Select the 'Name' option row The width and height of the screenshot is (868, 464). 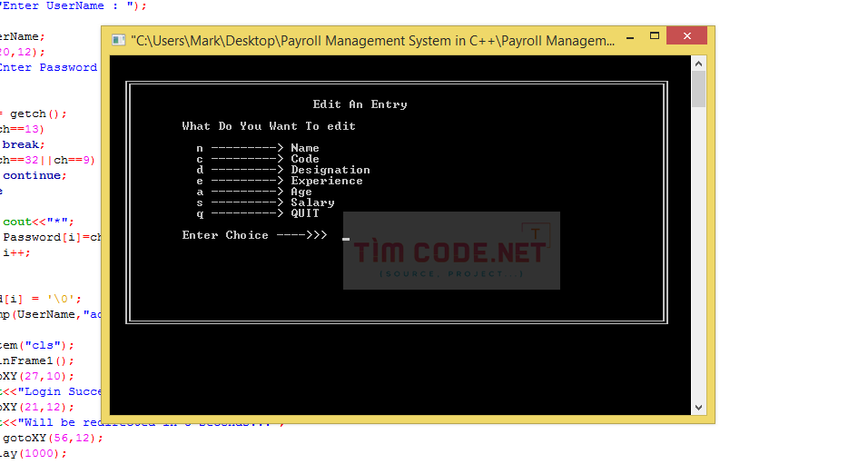point(258,148)
